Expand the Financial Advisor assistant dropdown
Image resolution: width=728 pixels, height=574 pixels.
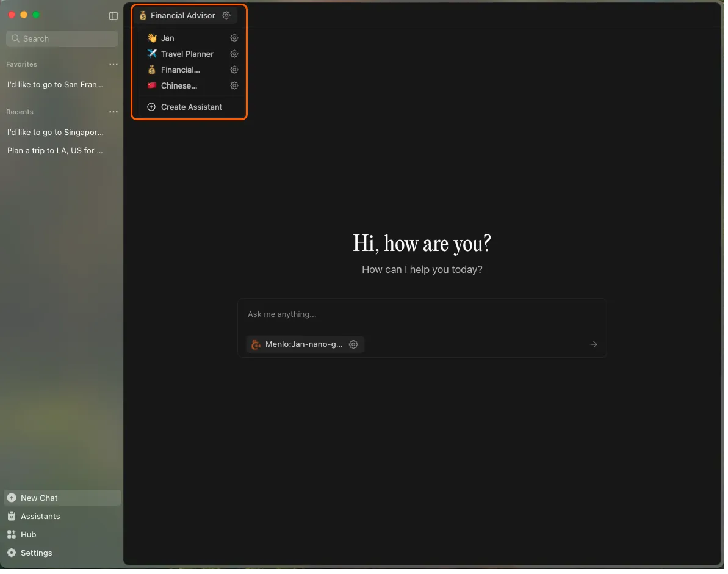click(x=182, y=15)
